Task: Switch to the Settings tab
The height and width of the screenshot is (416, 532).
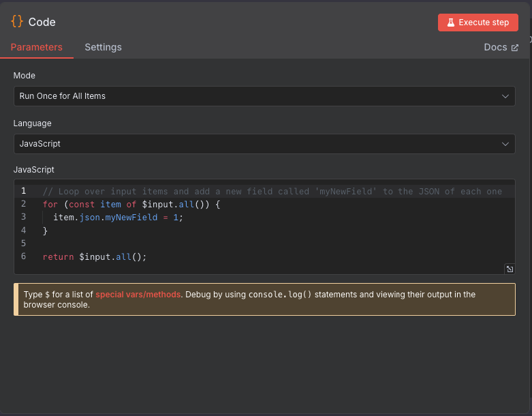Action: click(x=103, y=47)
